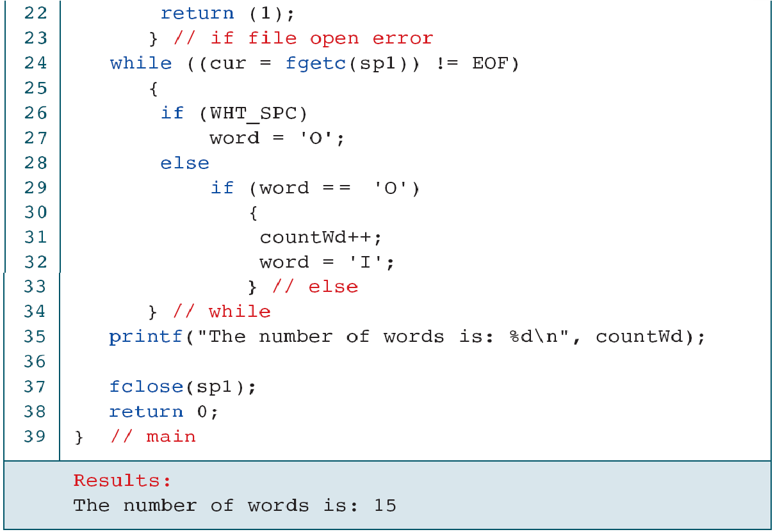Click the 'fclose(sp1);' statement
Viewport: 775px width, 532px height.
(x=183, y=387)
